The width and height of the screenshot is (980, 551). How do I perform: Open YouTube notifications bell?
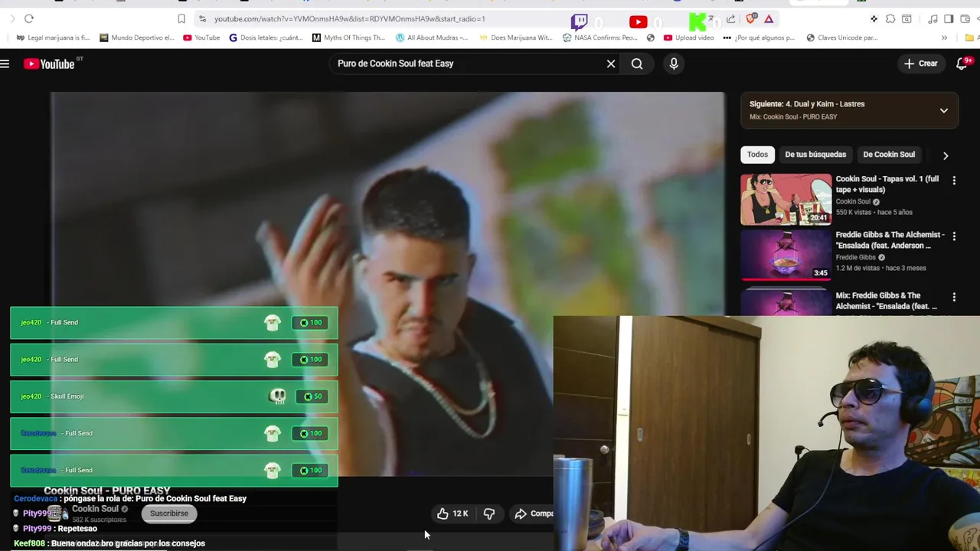point(962,64)
